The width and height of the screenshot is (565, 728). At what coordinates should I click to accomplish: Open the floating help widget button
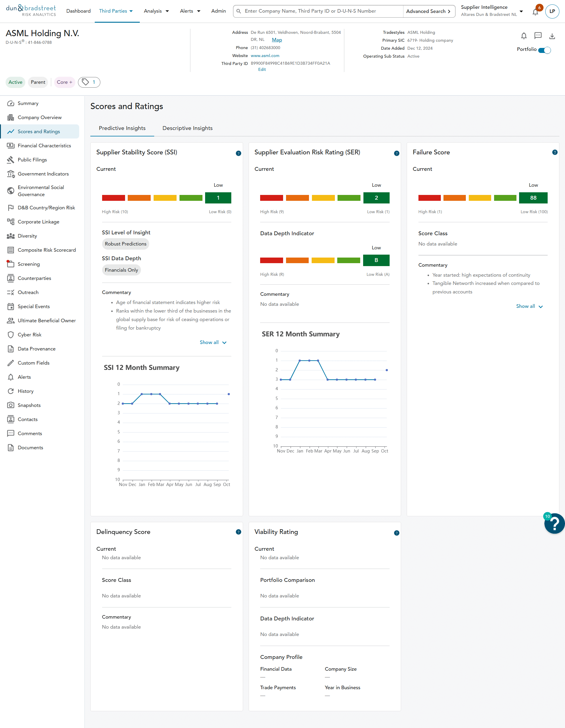tap(554, 524)
